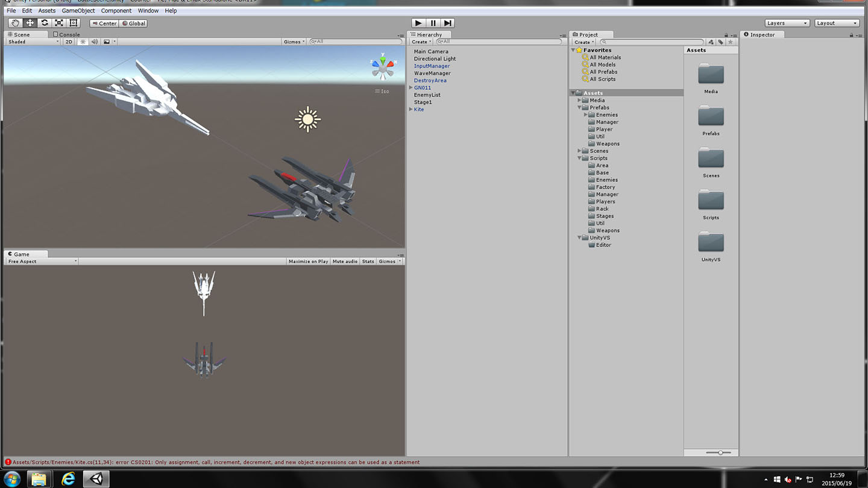This screenshot has width=868, height=488.
Task: Select the Rotate tool
Action: tap(45, 23)
